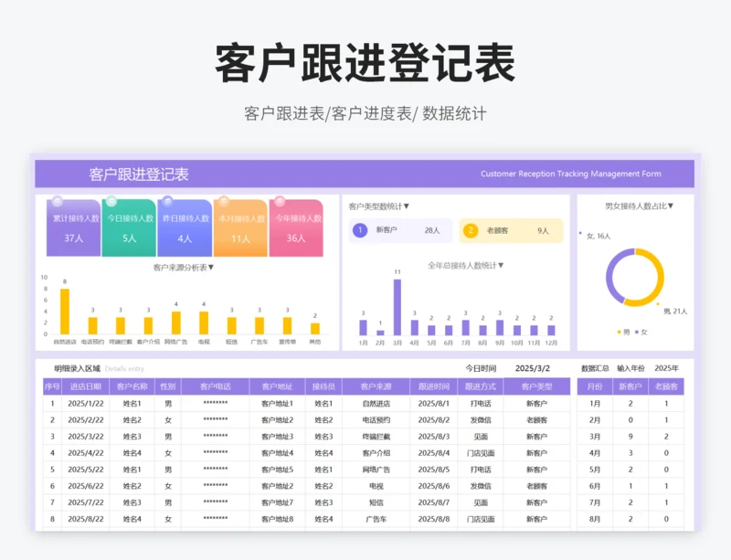Click the pink 今年接待人数 summary card
This screenshot has width=731, height=560.
coord(296,228)
